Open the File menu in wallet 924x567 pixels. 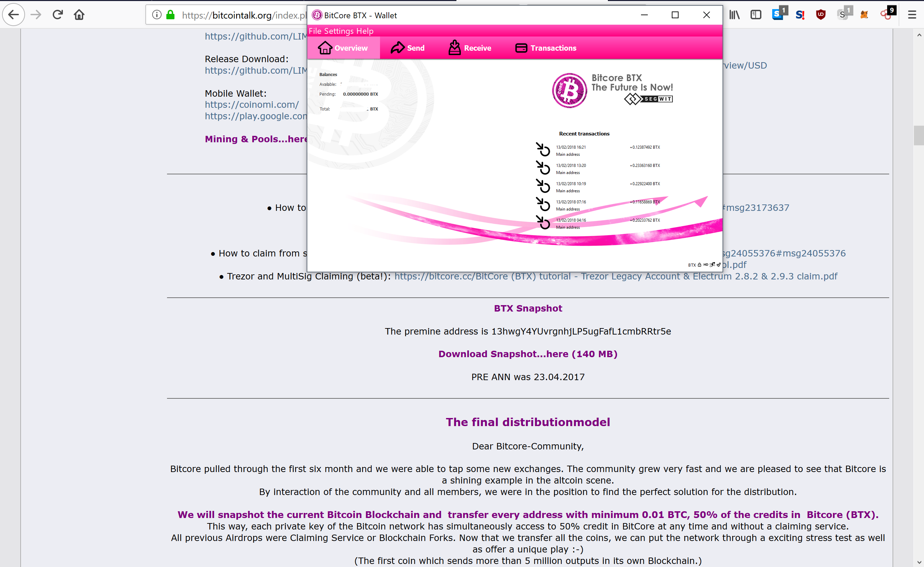pyautogui.click(x=315, y=31)
